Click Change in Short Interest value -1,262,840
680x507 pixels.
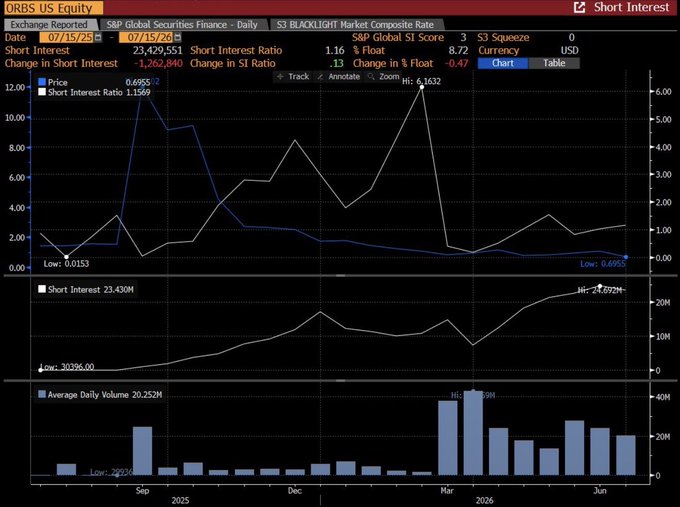[x=158, y=64]
